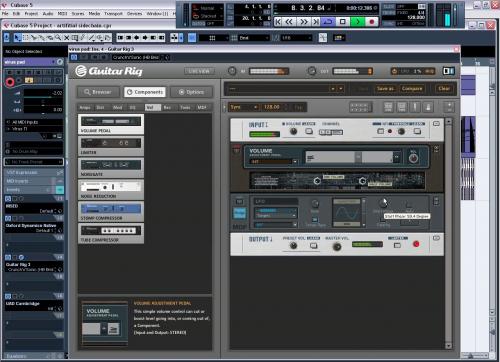The height and width of the screenshot is (362, 500).
Task: Select the Mute X tool in the toolbar
Action: pos(67,38)
